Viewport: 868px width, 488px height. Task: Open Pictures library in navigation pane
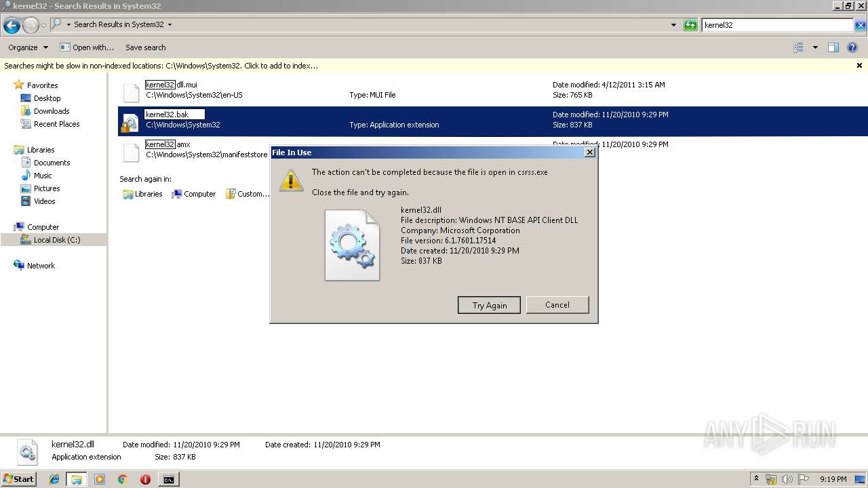(47, 188)
